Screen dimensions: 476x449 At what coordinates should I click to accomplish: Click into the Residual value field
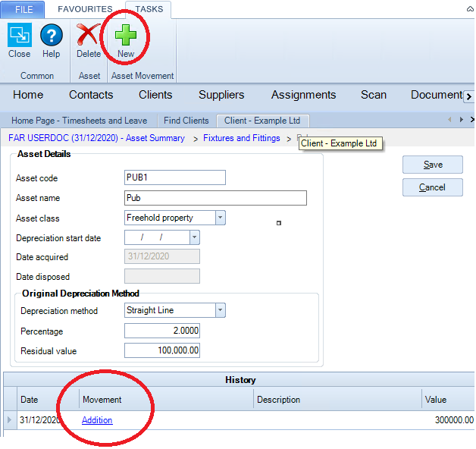(x=162, y=350)
